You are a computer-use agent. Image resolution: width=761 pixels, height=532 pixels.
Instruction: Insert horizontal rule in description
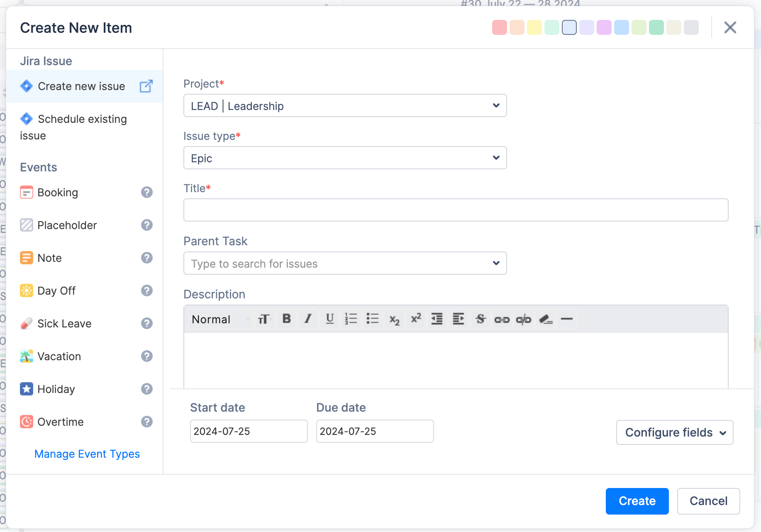point(567,319)
